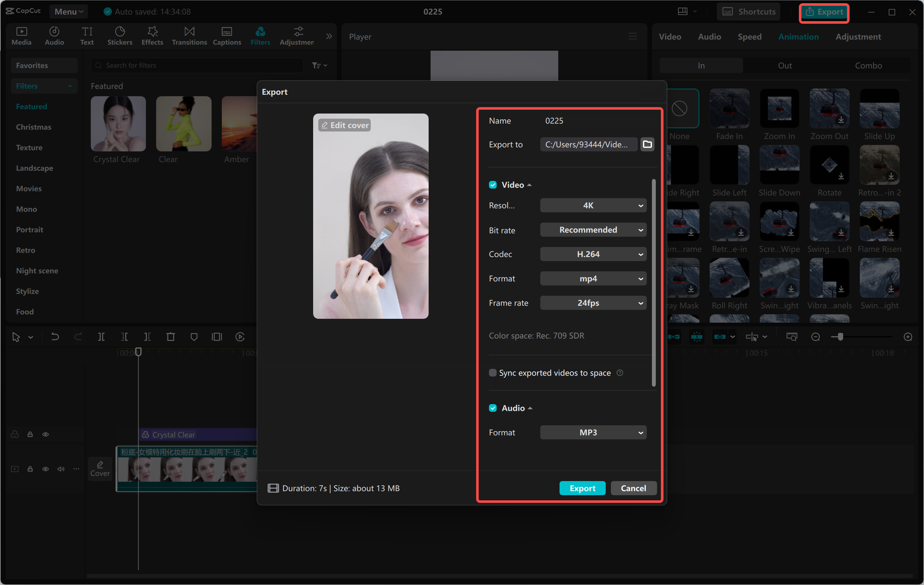Open the Frame rate dropdown showing 24fps
The height and width of the screenshot is (585, 924).
coord(593,303)
